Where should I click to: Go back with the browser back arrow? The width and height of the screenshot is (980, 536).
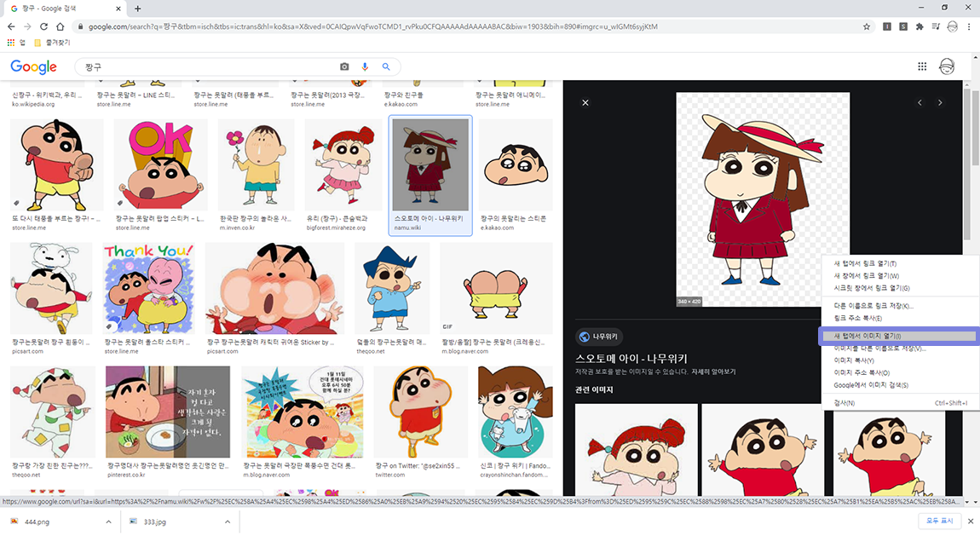(x=10, y=26)
